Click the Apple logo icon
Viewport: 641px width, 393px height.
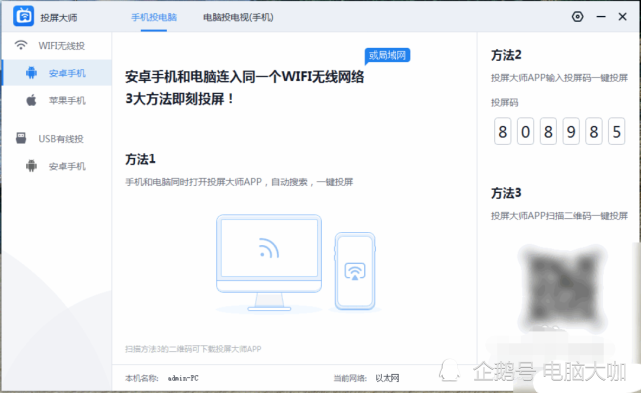click(x=31, y=100)
